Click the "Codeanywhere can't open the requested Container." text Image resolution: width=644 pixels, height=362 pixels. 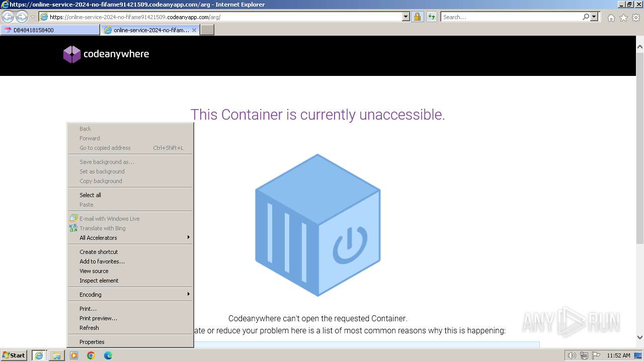[x=318, y=318]
